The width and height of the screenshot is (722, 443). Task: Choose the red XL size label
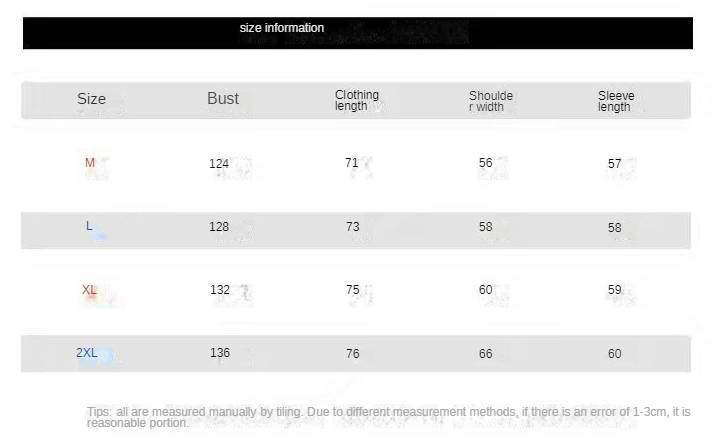pyautogui.click(x=89, y=290)
